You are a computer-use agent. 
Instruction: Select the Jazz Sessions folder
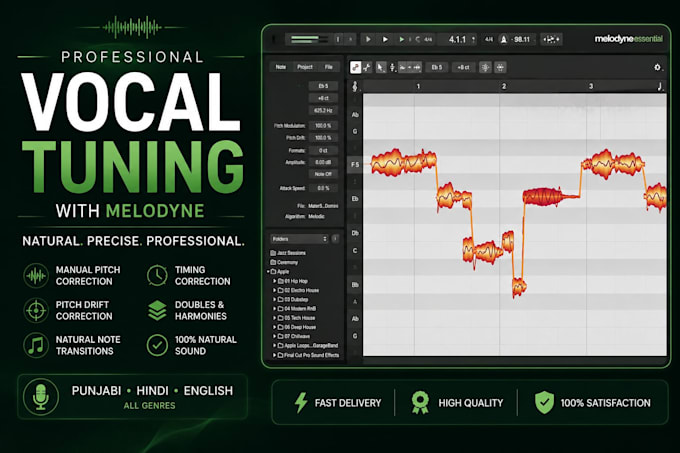point(288,253)
